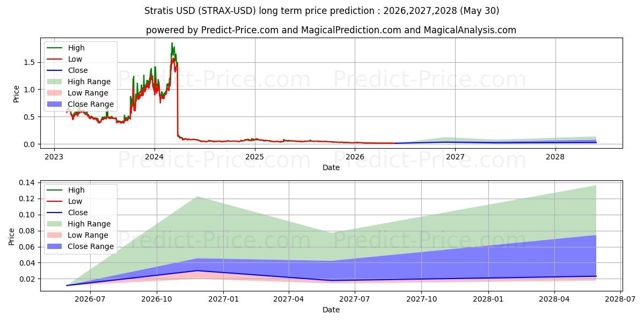Click the 2024 tick label on top axis
644x322 pixels.
coord(155,157)
